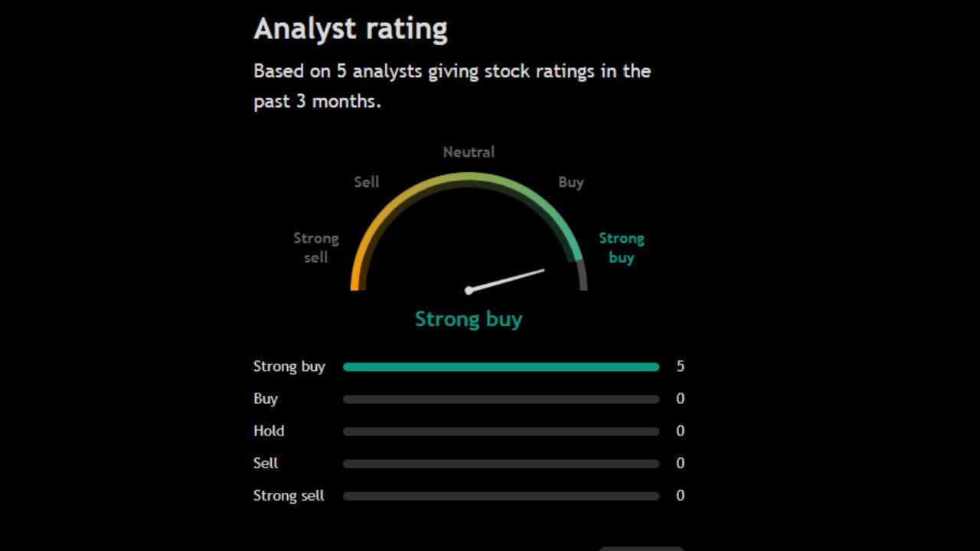Click the Buy label on the gauge
Screen dimensions: 980x551
click(x=570, y=182)
